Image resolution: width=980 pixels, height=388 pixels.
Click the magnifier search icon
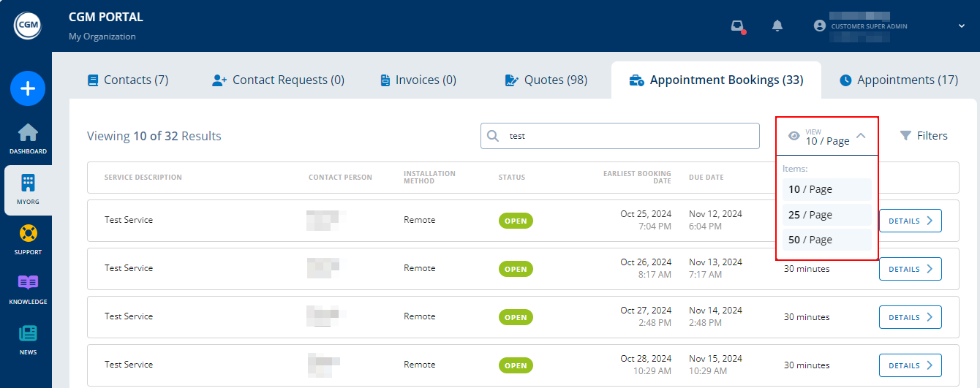coord(493,136)
